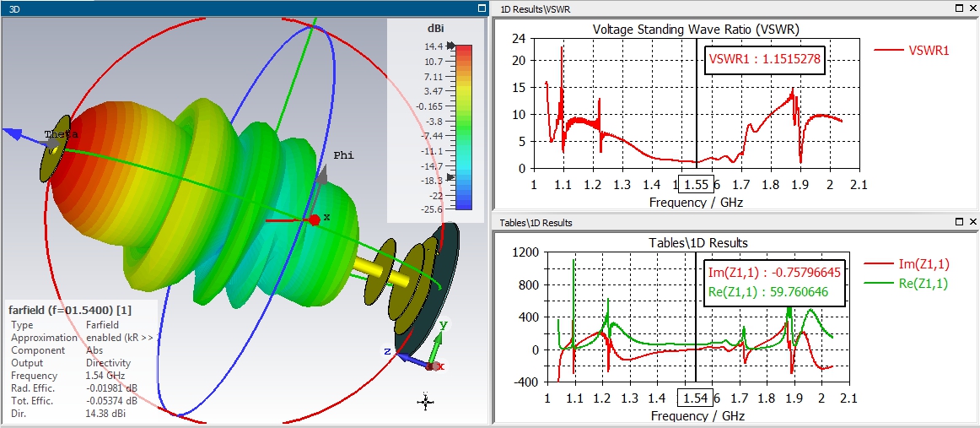Click the VSWR1 marker value readout box
The height and width of the screenshot is (428, 980).
764,60
